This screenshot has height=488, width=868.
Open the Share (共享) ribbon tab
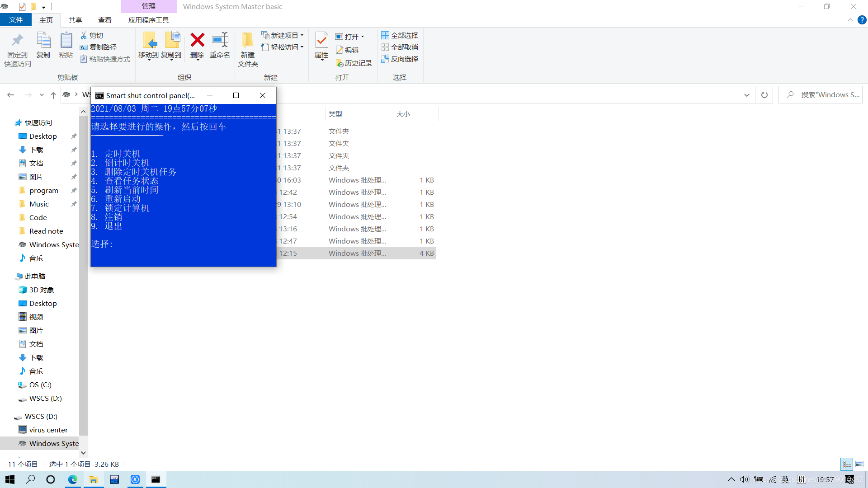coord(75,20)
